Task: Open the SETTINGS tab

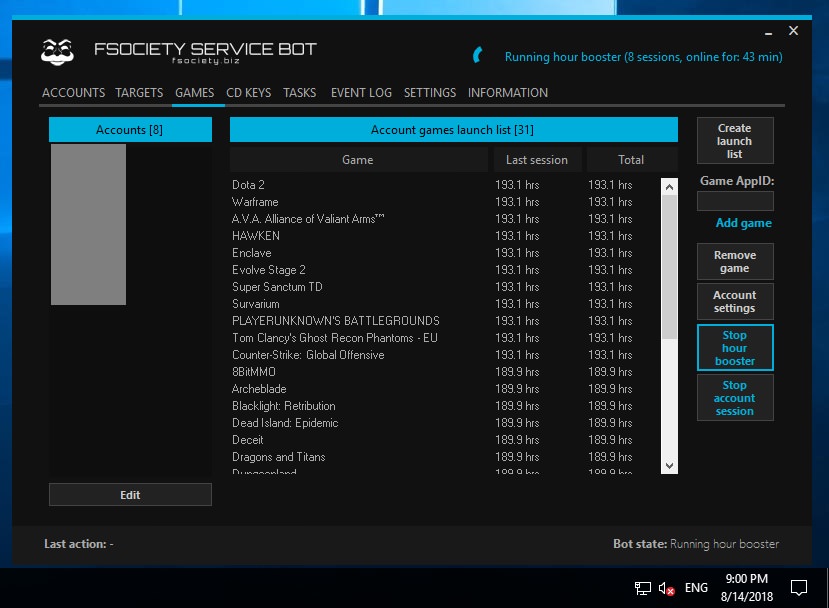Action: (430, 93)
